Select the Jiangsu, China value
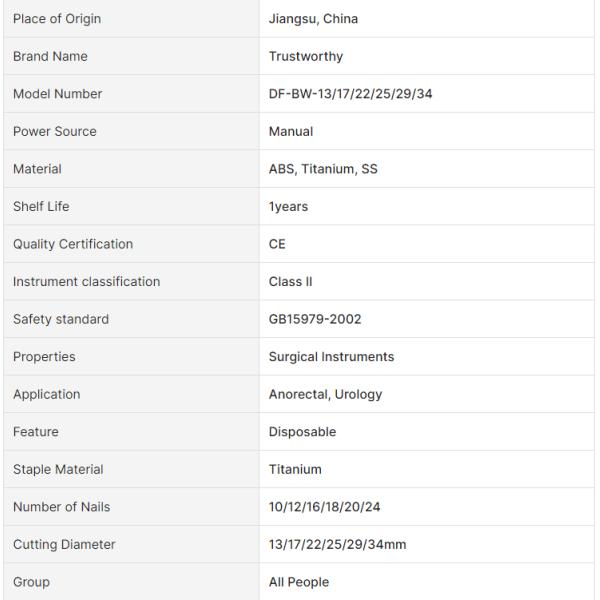 tap(313, 18)
